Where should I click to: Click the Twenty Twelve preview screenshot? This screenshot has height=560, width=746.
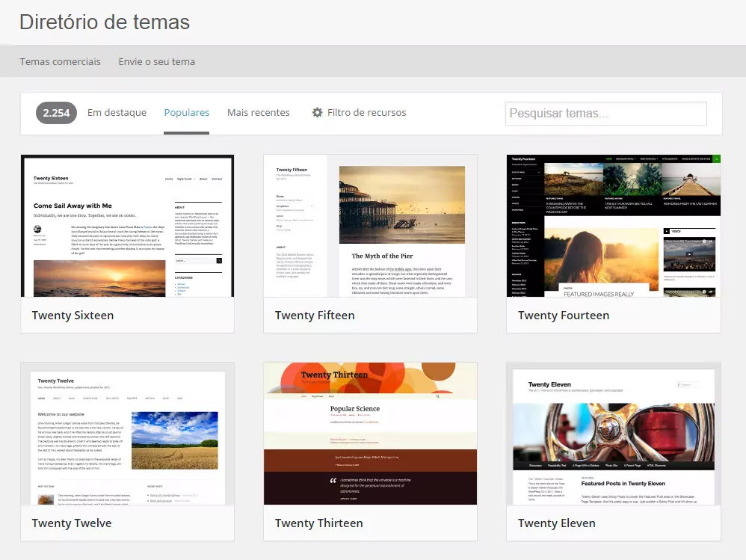[127, 434]
